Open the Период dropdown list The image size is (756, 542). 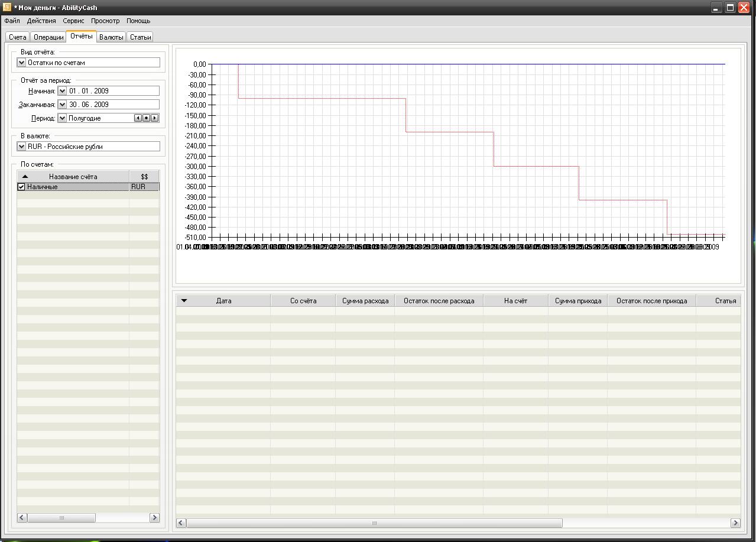tap(62, 118)
